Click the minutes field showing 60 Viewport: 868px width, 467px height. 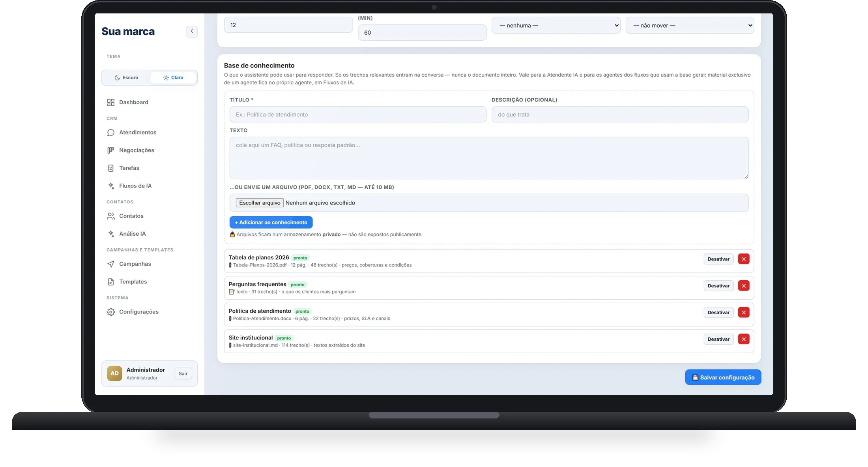[422, 32]
